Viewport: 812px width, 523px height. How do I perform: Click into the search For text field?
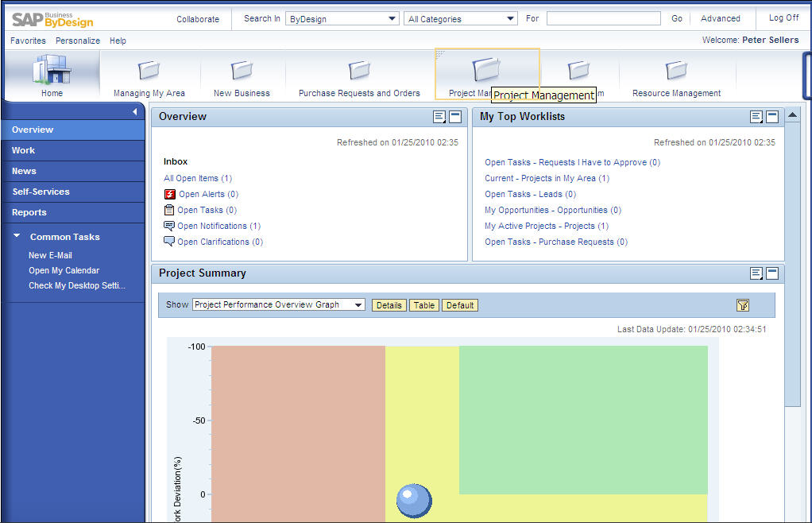tap(603, 18)
